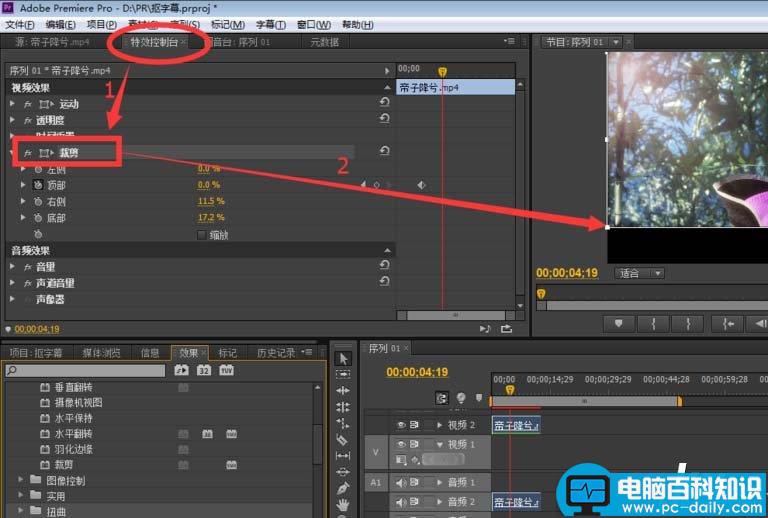Expand the 声像器 effect
Viewport: 768px width, 518px height.
(12, 299)
